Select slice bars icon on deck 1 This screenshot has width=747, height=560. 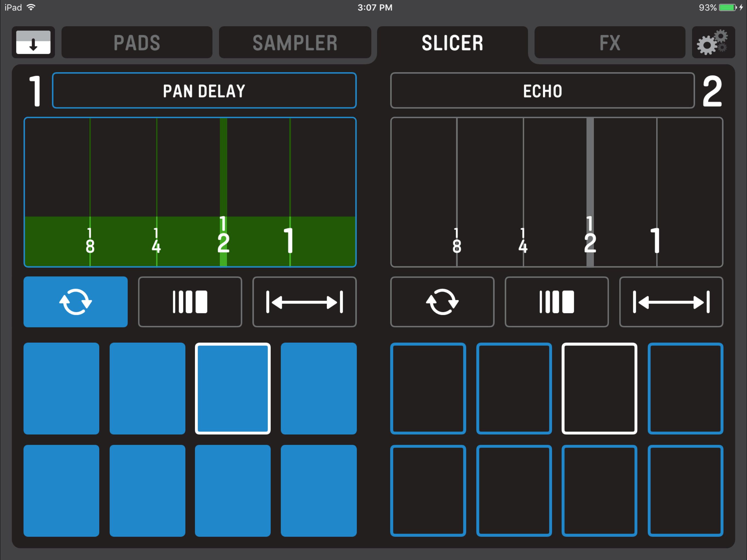(190, 302)
